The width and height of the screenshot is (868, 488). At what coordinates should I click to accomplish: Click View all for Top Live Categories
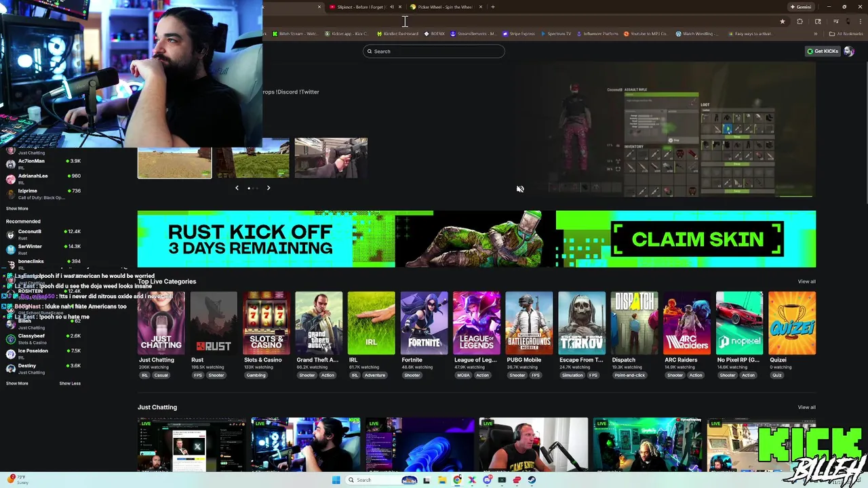click(x=806, y=281)
